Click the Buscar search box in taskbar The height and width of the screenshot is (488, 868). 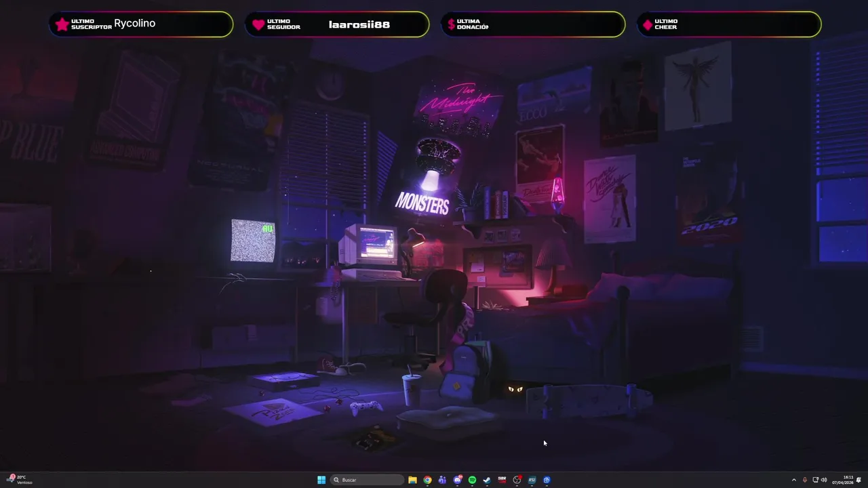coord(367,480)
